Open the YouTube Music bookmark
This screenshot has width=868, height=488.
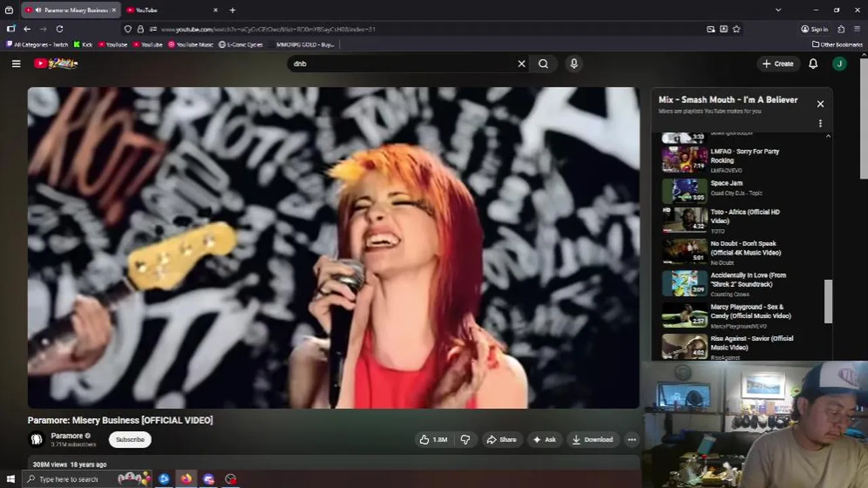(x=191, y=45)
